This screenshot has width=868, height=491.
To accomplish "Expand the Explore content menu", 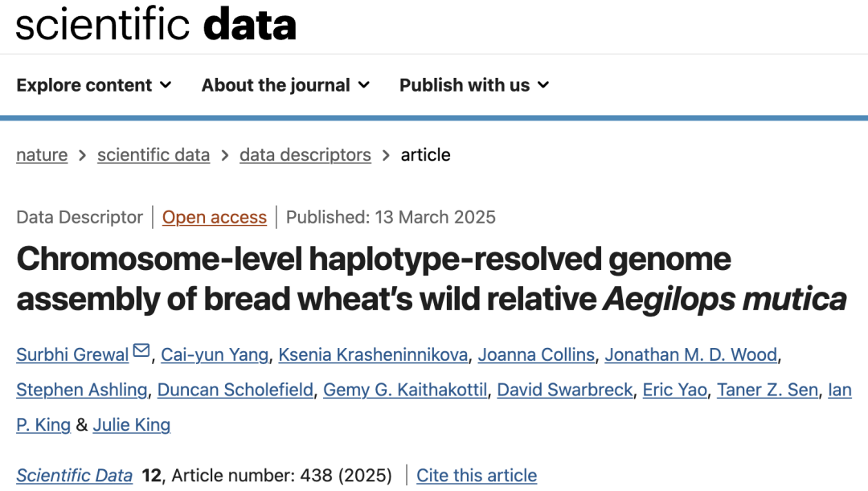I will 94,85.
